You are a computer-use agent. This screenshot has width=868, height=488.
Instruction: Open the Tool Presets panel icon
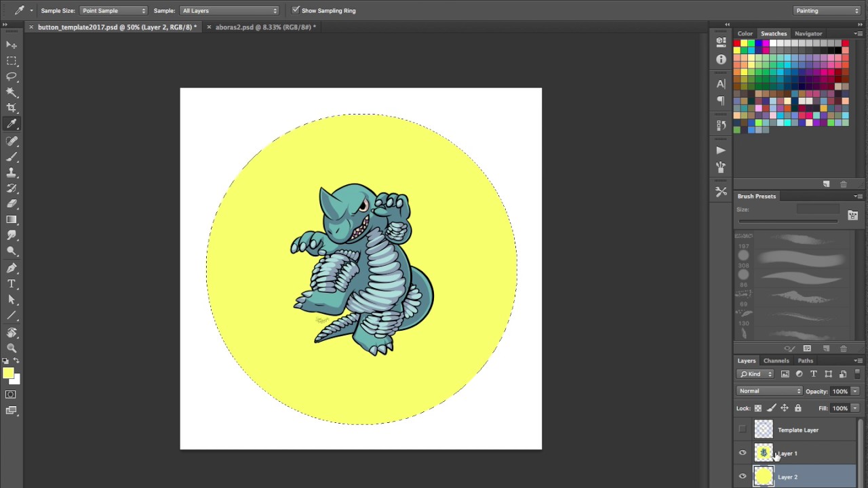(x=721, y=192)
